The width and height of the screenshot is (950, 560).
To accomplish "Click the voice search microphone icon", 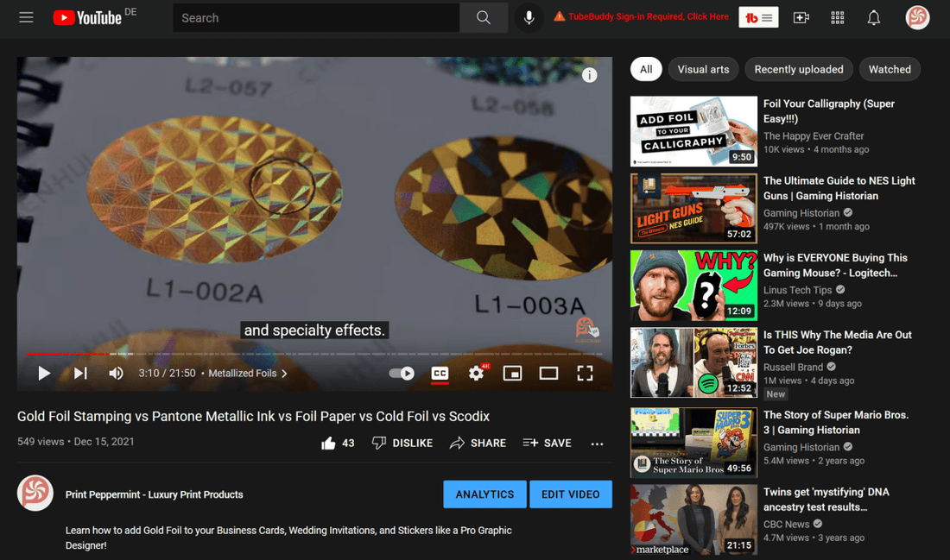I will click(x=529, y=17).
